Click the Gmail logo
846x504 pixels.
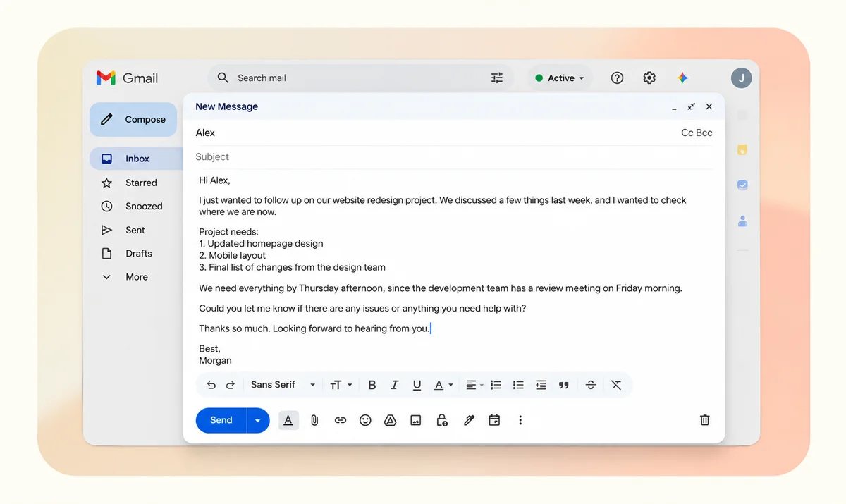click(127, 78)
